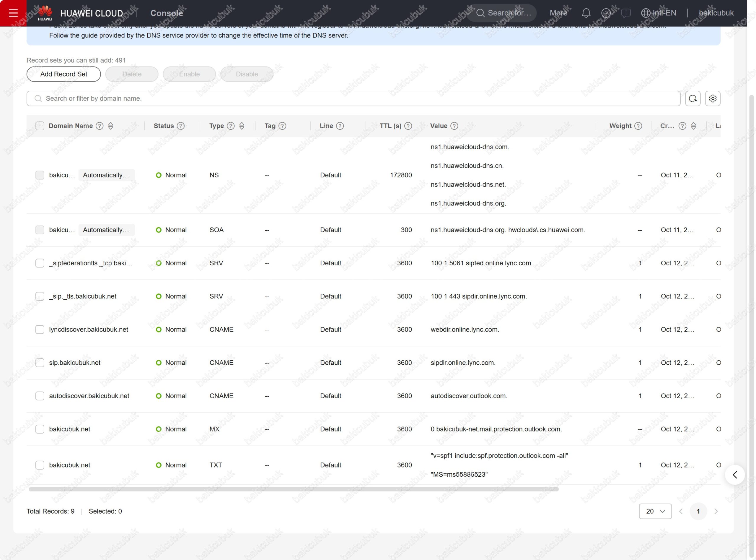Click help icon next to TTL (s)
Image resolution: width=756 pixels, height=560 pixels.
(x=408, y=126)
